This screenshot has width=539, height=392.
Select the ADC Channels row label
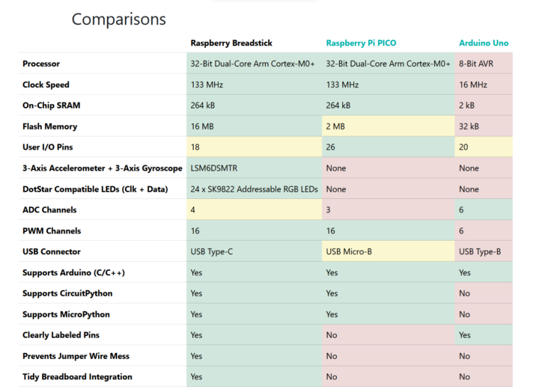pos(49,209)
